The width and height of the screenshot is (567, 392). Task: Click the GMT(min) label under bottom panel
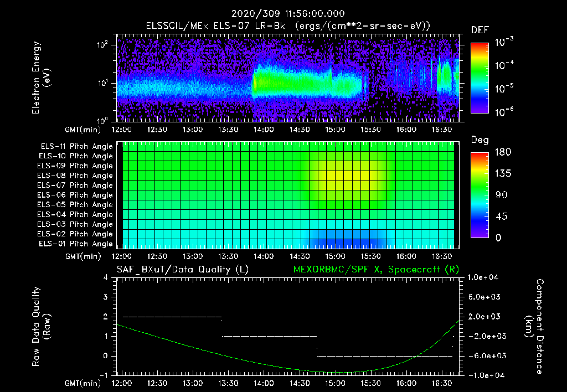tap(83, 383)
